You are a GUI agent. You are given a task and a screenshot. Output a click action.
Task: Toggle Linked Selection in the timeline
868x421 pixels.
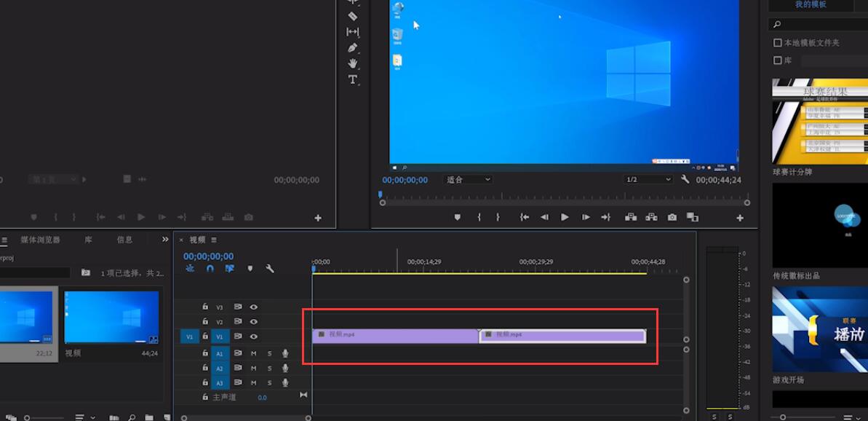coord(230,268)
